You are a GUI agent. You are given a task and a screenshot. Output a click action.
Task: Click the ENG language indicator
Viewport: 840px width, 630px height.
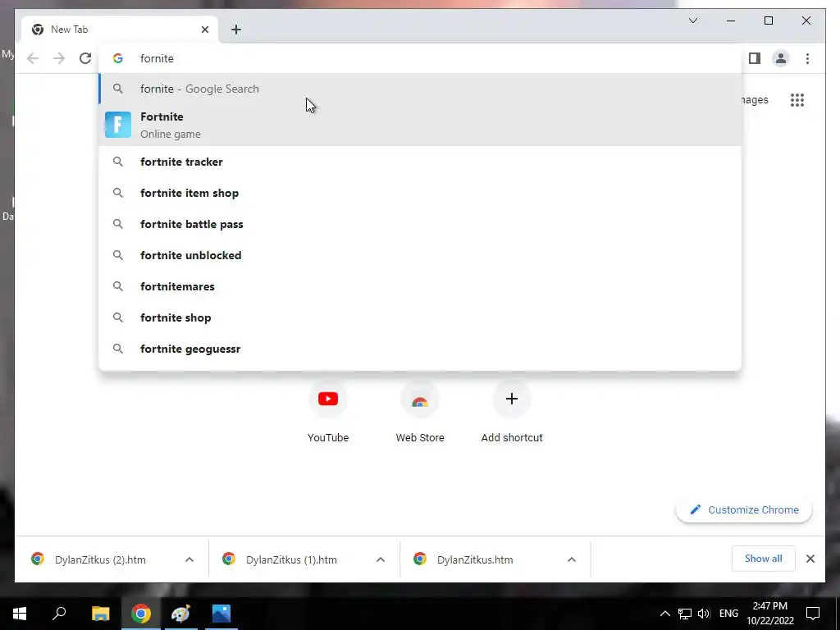click(x=728, y=614)
